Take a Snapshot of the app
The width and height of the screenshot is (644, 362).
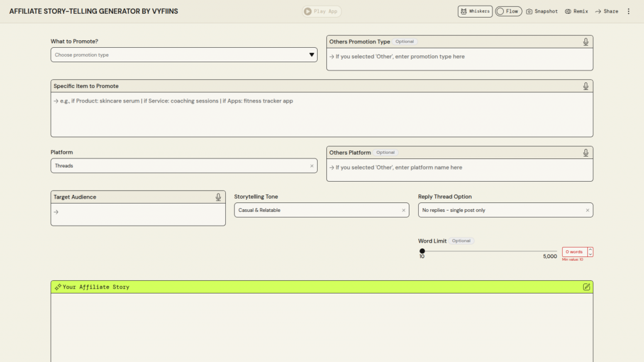click(541, 11)
